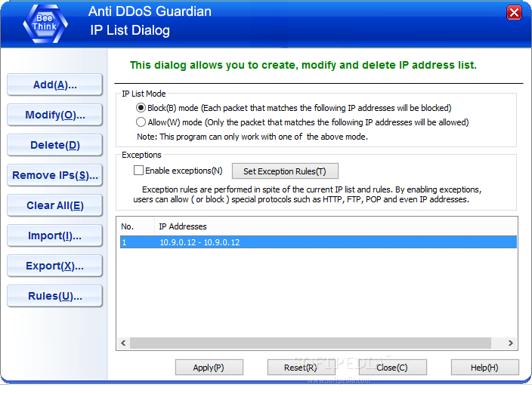
Task: Click the Reset(R) button
Action: pos(301,368)
